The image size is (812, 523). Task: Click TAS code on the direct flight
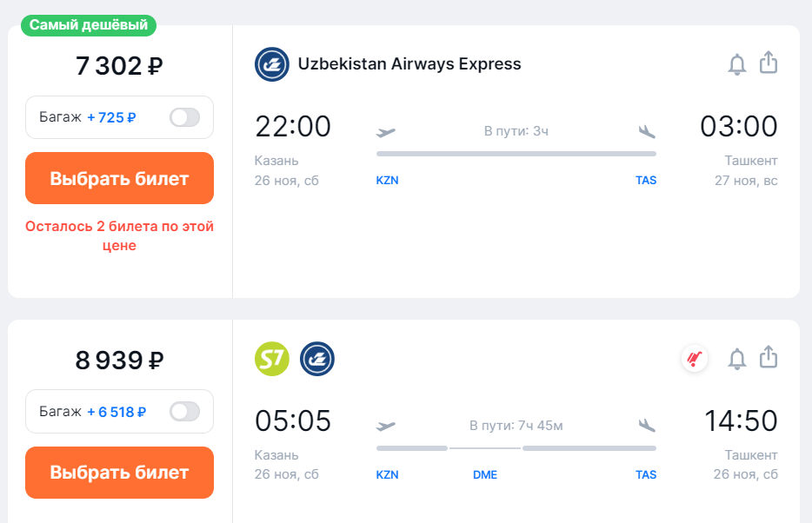646,181
